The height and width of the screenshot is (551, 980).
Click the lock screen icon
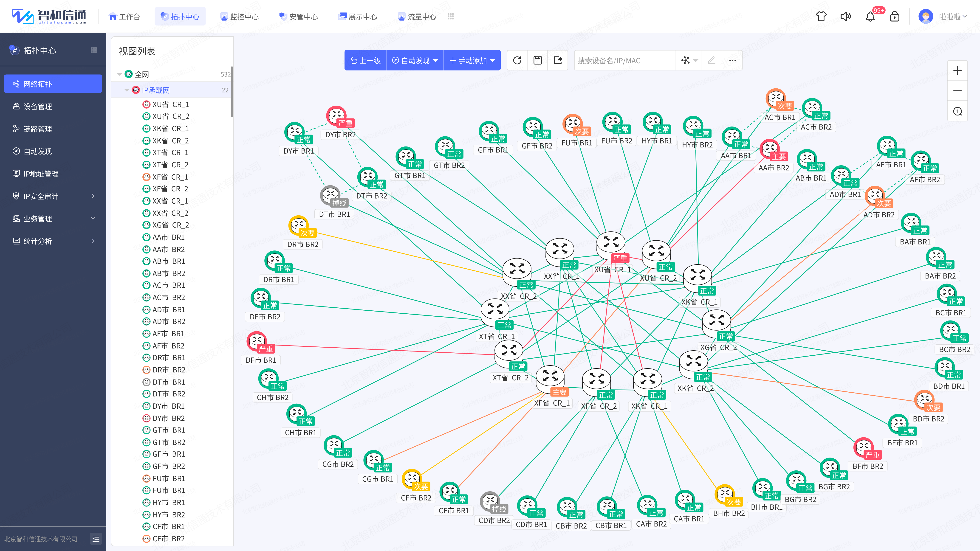coord(894,17)
